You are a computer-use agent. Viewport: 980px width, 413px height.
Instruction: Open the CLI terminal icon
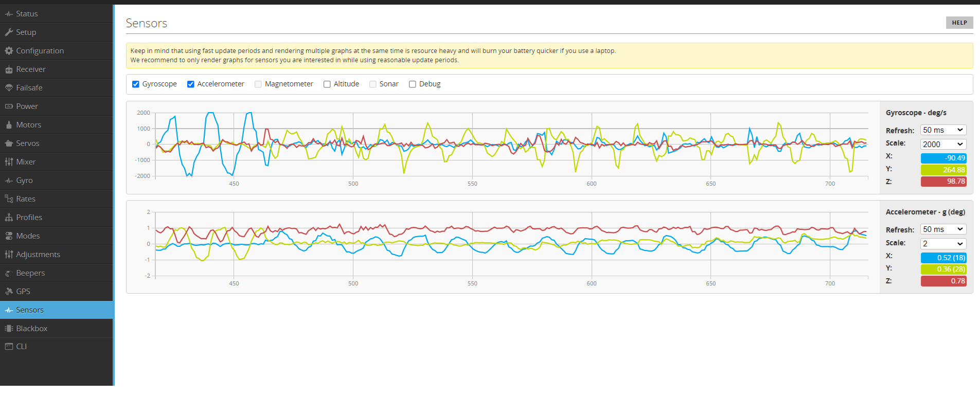coord(9,347)
